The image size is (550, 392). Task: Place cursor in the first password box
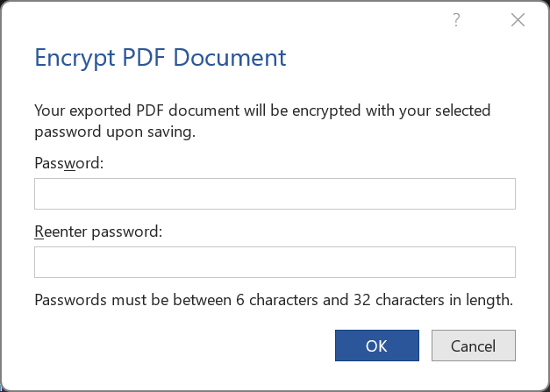(275, 195)
